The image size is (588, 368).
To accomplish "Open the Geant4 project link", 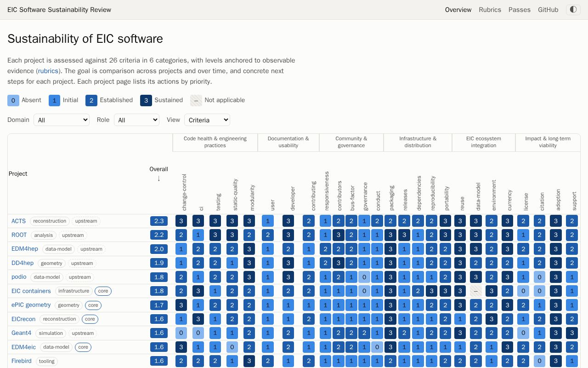I will (x=22, y=333).
